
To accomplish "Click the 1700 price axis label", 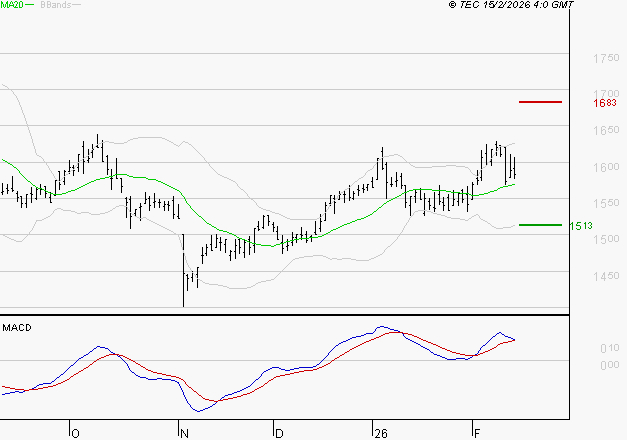I will [x=603, y=95].
